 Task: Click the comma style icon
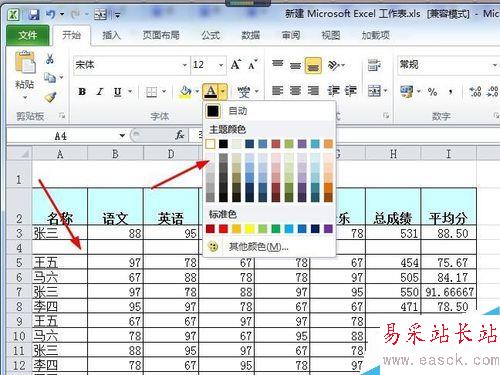coord(451,92)
